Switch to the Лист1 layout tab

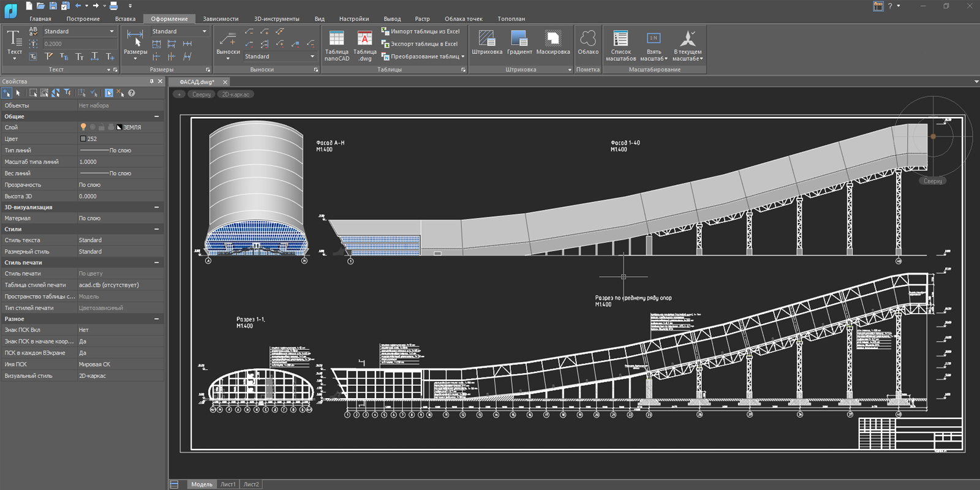[228, 484]
